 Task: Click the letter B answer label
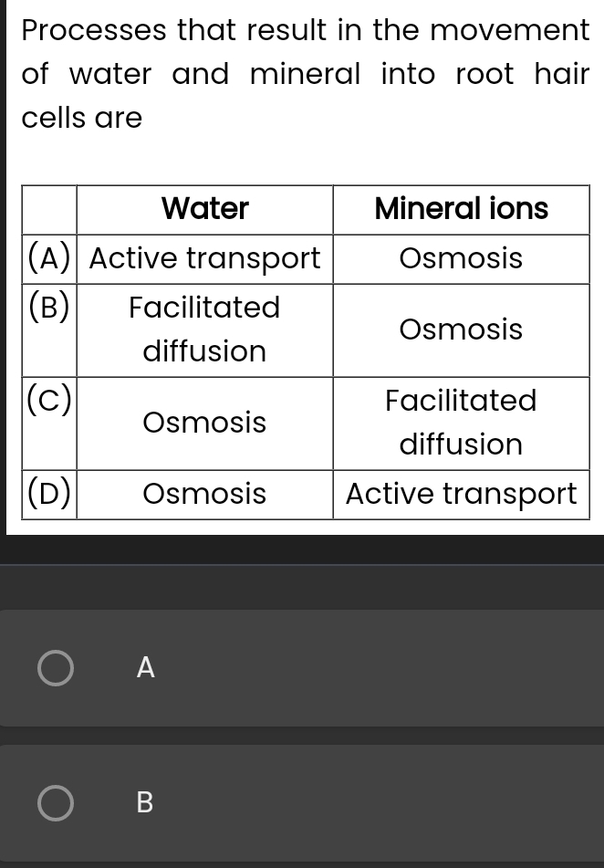[x=145, y=803]
